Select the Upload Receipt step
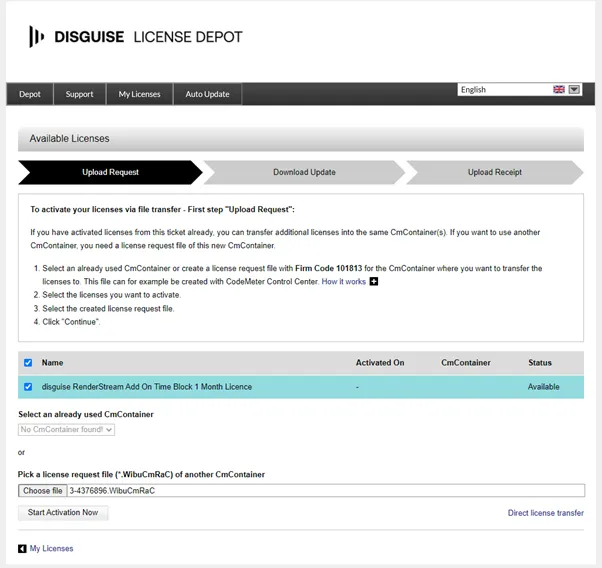Viewport: 602px width, 568px height. [494, 172]
